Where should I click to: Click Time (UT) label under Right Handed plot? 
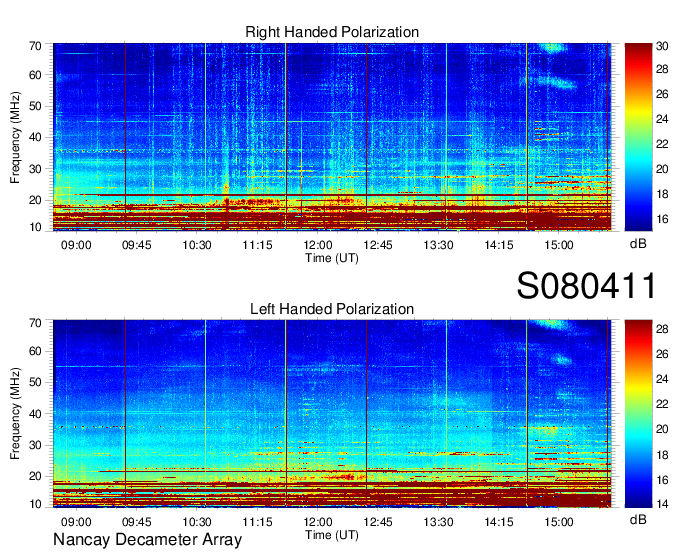[x=332, y=258]
